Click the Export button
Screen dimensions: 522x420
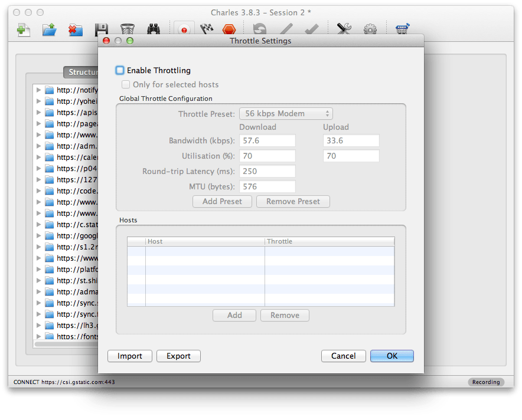pyautogui.click(x=178, y=356)
